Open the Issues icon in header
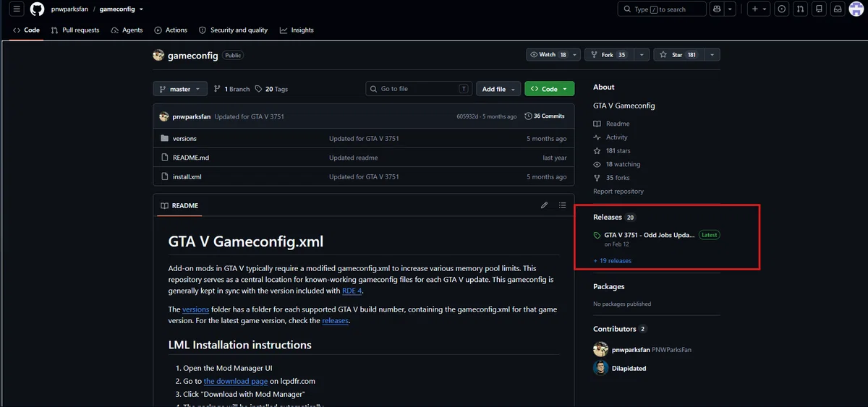The height and width of the screenshot is (407, 868). tap(781, 9)
